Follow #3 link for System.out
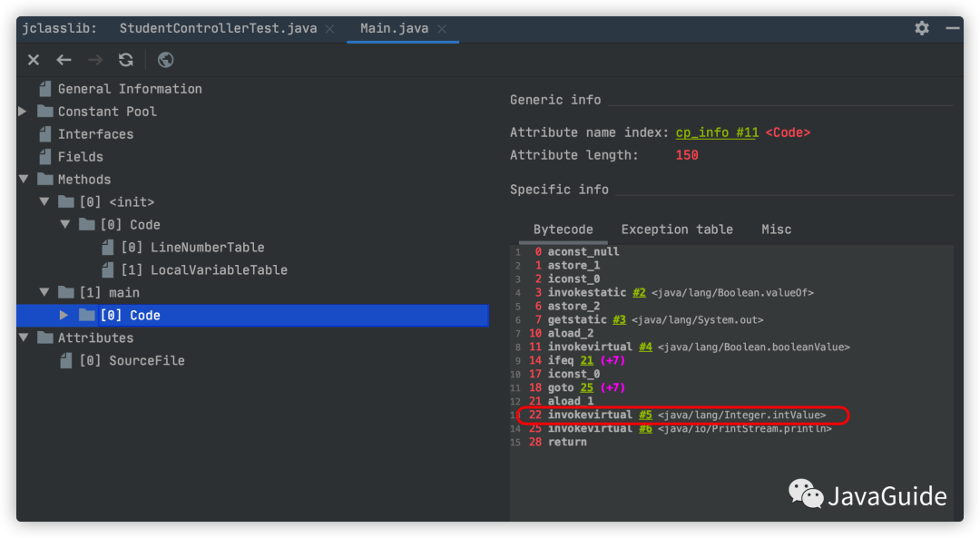 click(619, 319)
